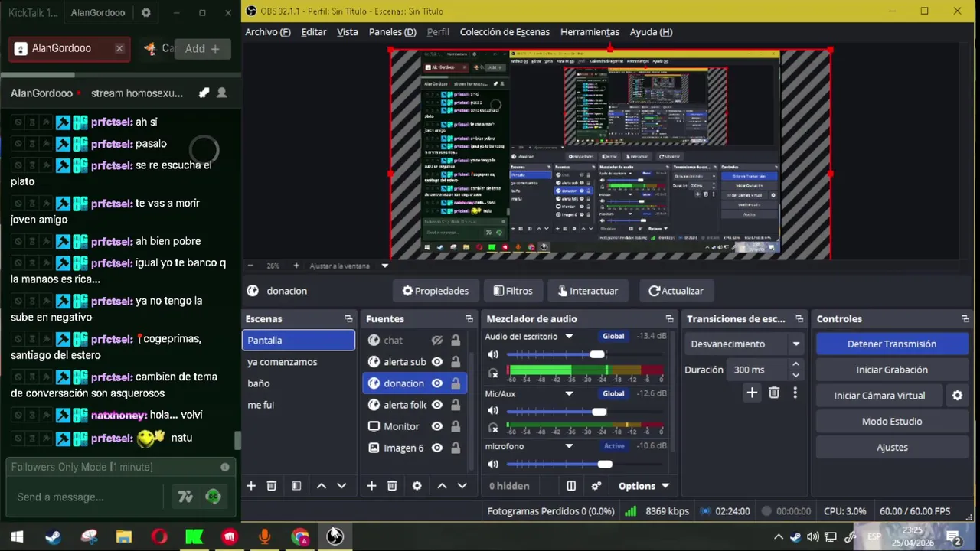Stop stream with Detener Transmisión
Viewport: 980px width, 551px height.
pos(892,344)
